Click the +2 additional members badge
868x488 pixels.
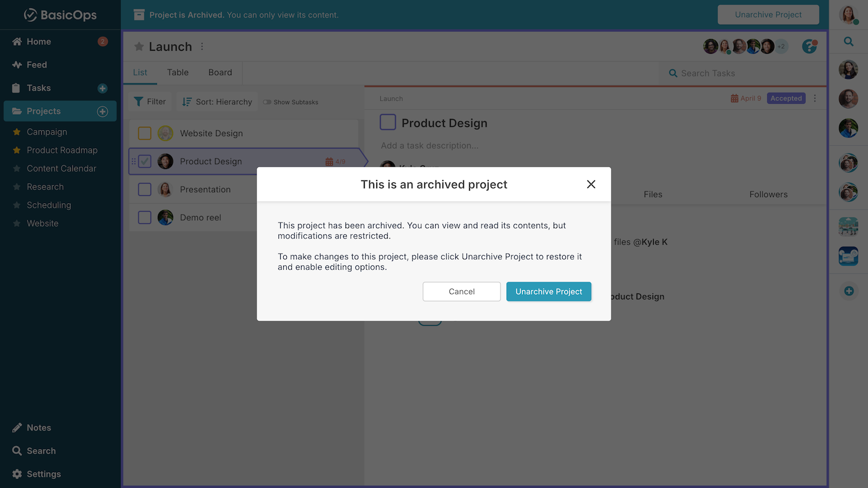click(x=781, y=46)
